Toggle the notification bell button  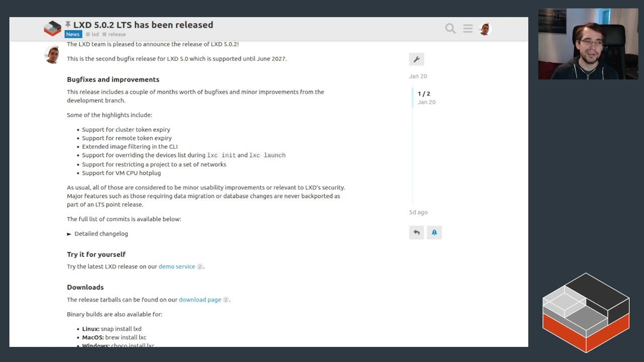tap(434, 232)
